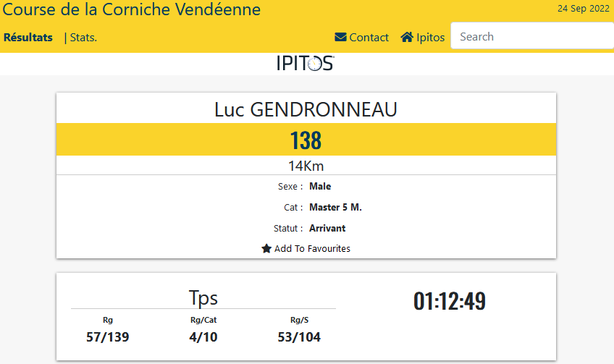Click the finish time 01:12:49
This screenshot has width=614, height=364.
pyautogui.click(x=450, y=301)
